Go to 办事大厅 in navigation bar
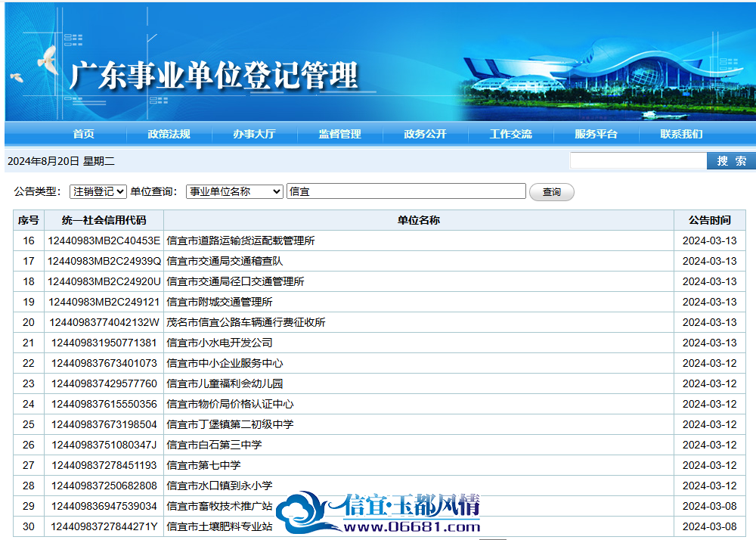Screen dimensions: 756x540 (x=254, y=134)
